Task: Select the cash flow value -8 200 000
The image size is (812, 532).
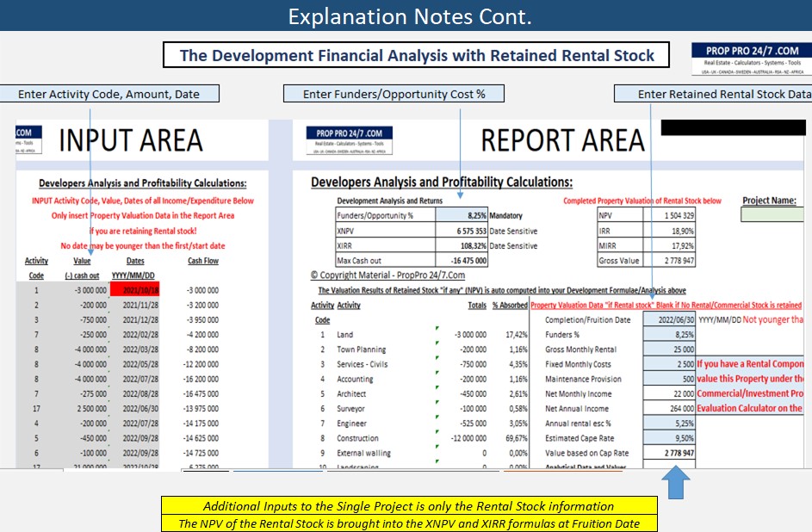Action: click(202, 350)
